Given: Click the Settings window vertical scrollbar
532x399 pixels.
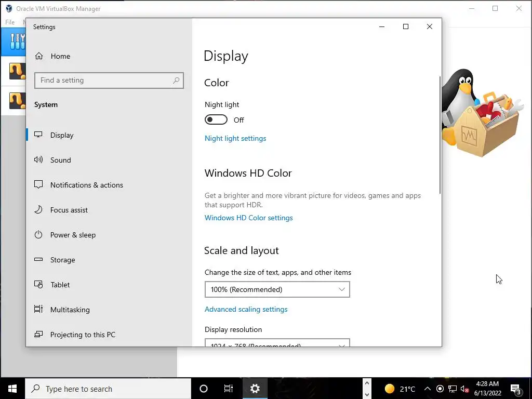Looking at the screenshot, I should click(x=440, y=135).
